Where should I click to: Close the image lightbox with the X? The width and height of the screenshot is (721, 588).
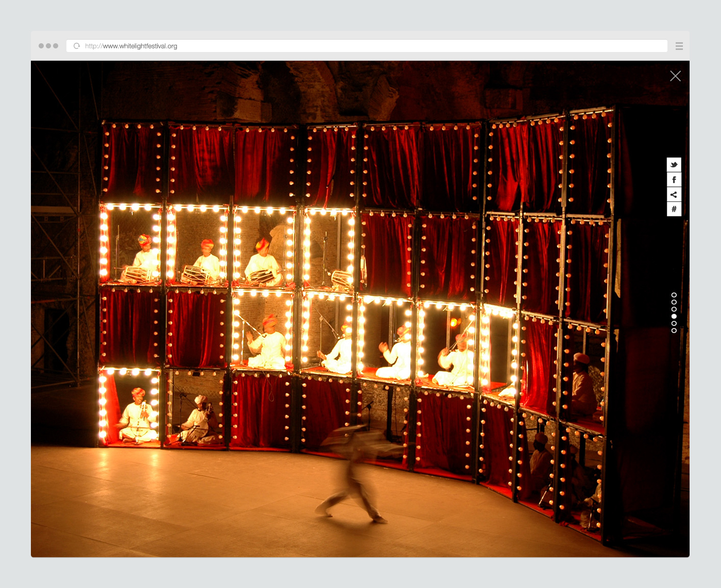(x=676, y=76)
